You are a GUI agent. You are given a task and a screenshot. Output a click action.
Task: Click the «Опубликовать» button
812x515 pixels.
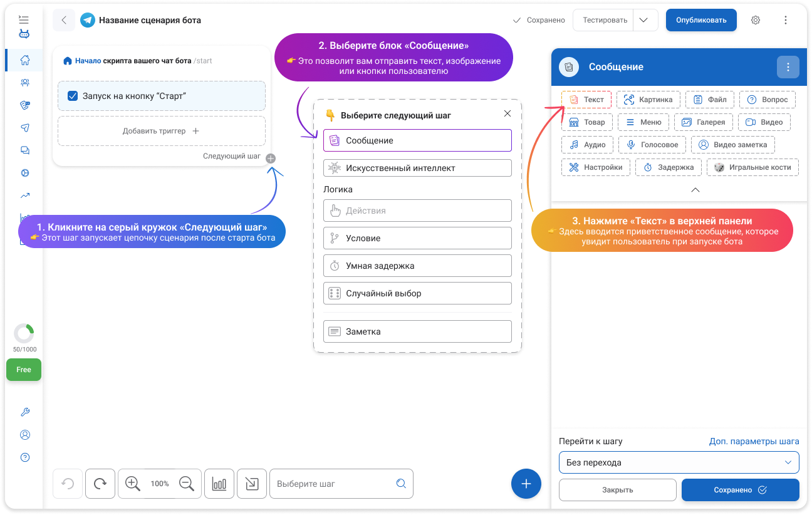(701, 20)
